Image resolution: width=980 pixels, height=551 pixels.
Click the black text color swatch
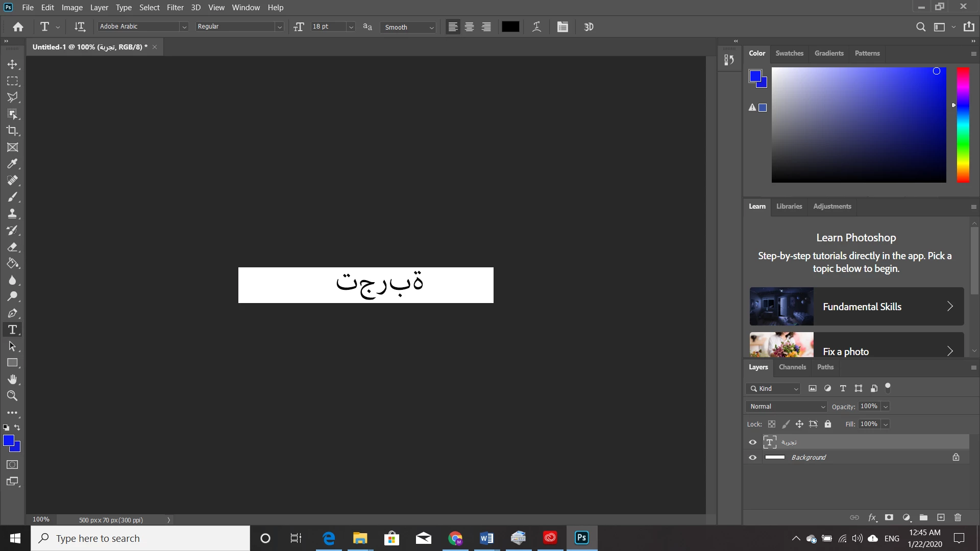(510, 27)
